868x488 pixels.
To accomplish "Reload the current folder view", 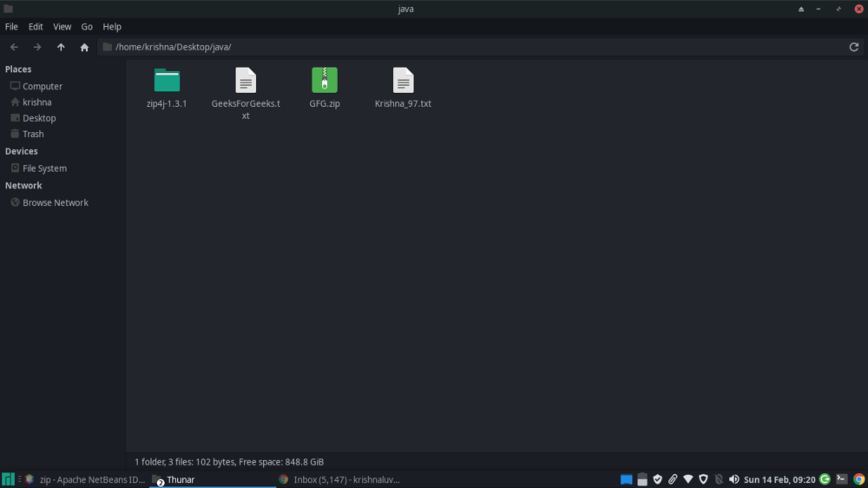I will (x=853, y=47).
